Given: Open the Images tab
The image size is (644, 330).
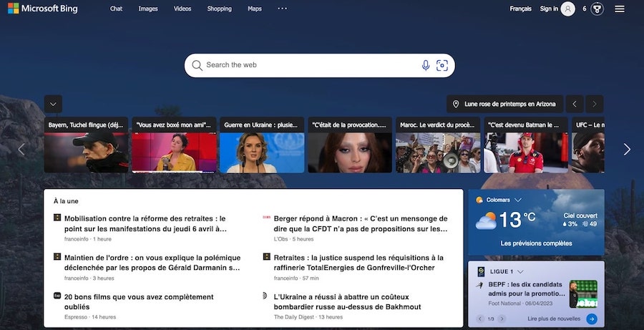Looking at the screenshot, I should pos(148,9).
